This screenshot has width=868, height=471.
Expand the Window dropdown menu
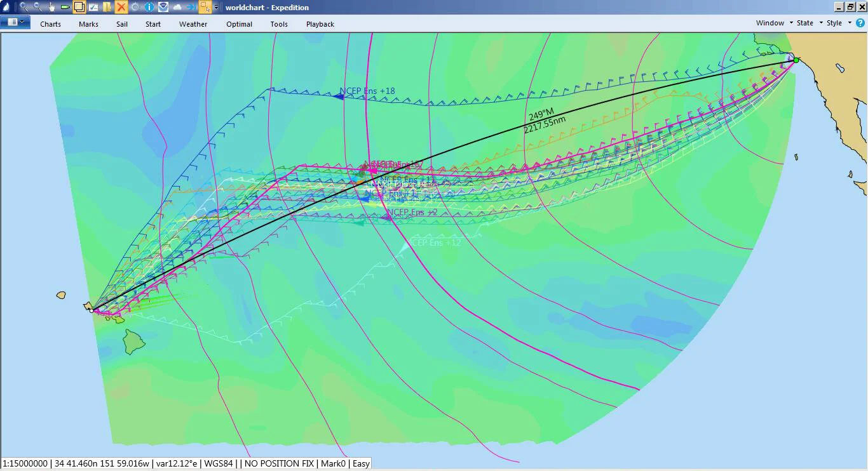click(x=775, y=23)
